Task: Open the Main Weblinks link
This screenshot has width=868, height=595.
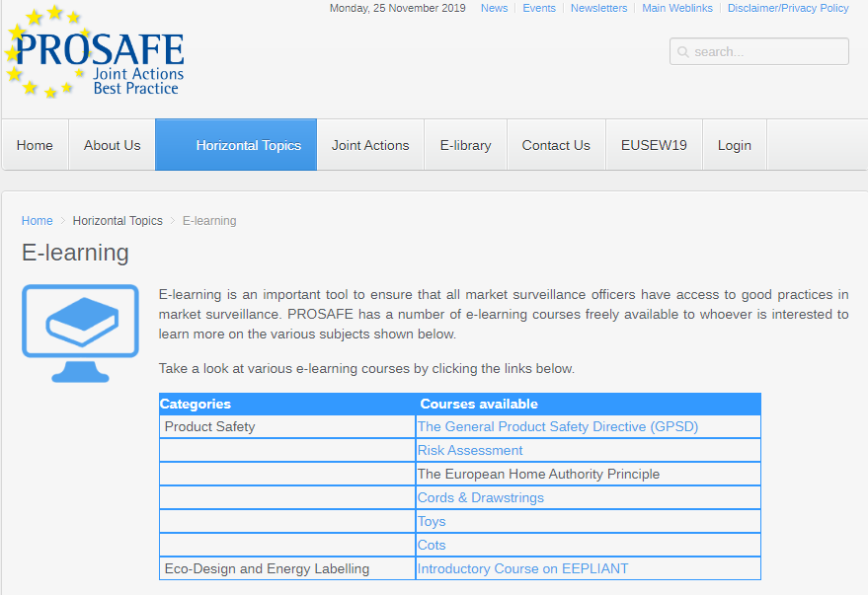Action: click(x=677, y=8)
